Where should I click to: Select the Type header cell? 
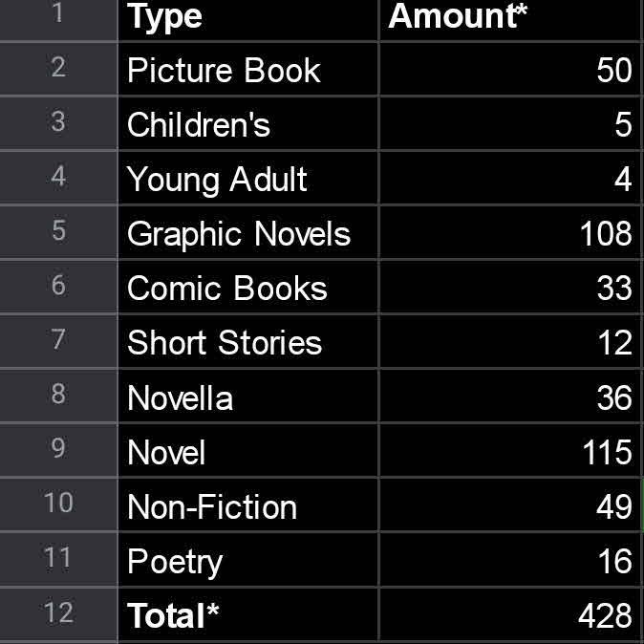pyautogui.click(x=247, y=17)
